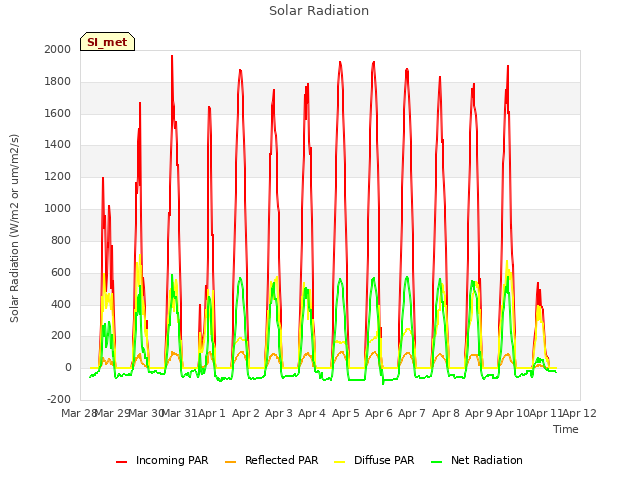The width and height of the screenshot is (640, 480).
Task: Click the 800 y-axis tick label
Action: point(61,240)
